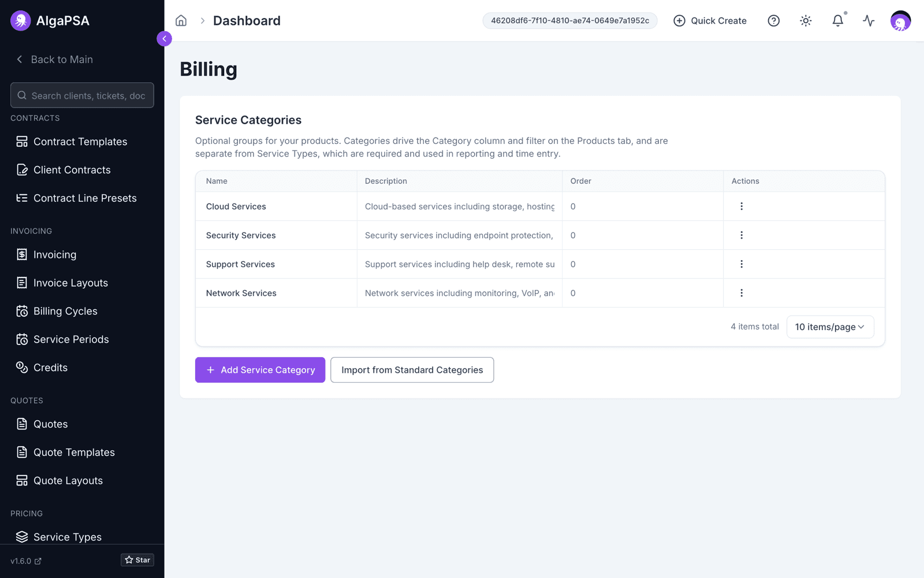Select the Network Services name cell
This screenshot has width=924, height=578.
coord(276,293)
